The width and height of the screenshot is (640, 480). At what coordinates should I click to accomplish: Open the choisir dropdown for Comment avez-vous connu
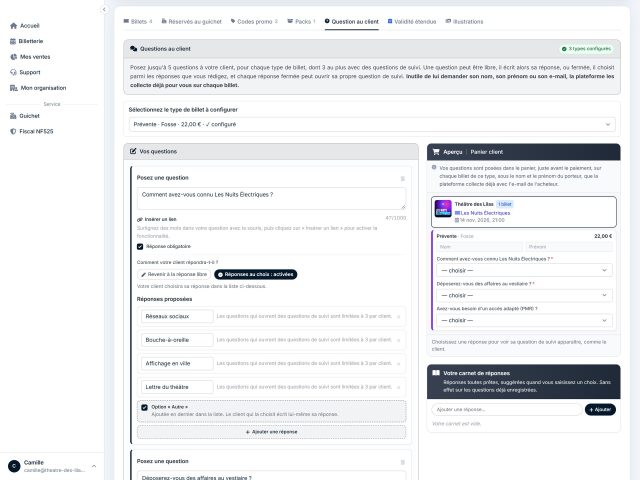point(524,270)
